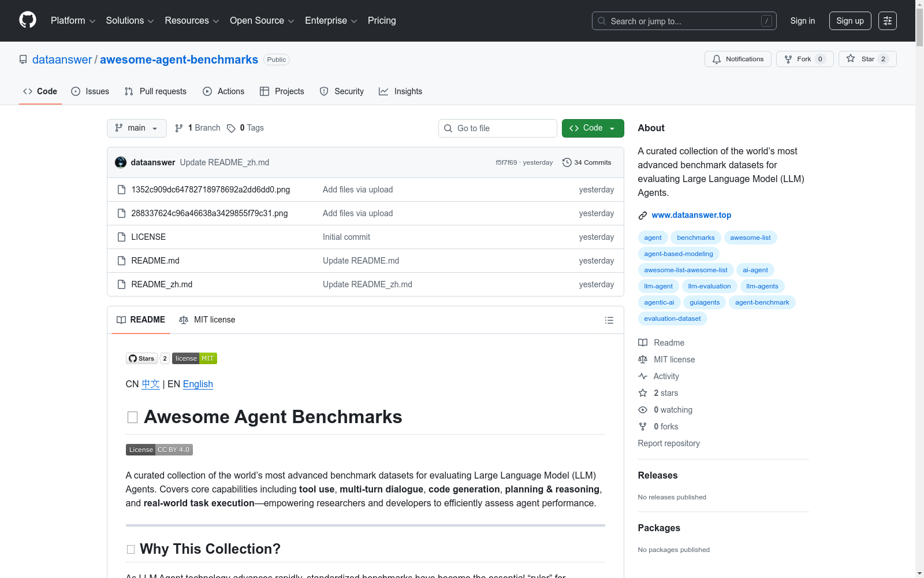
Task: Click the tag icon beside 0 Tags
Action: pos(231,128)
